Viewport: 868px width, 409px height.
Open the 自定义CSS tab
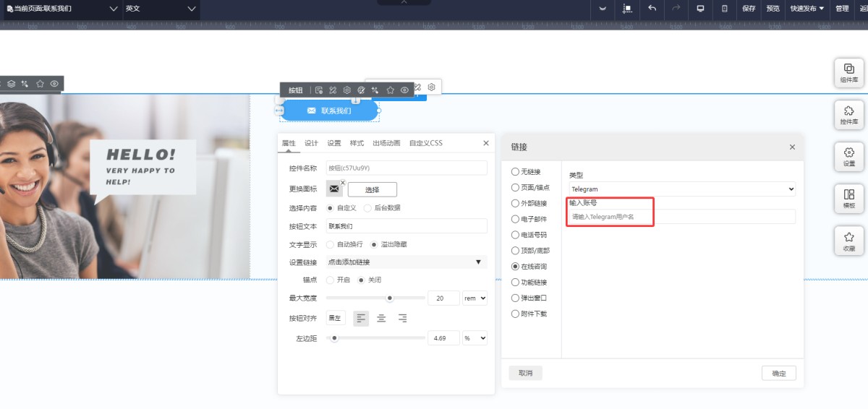point(425,143)
